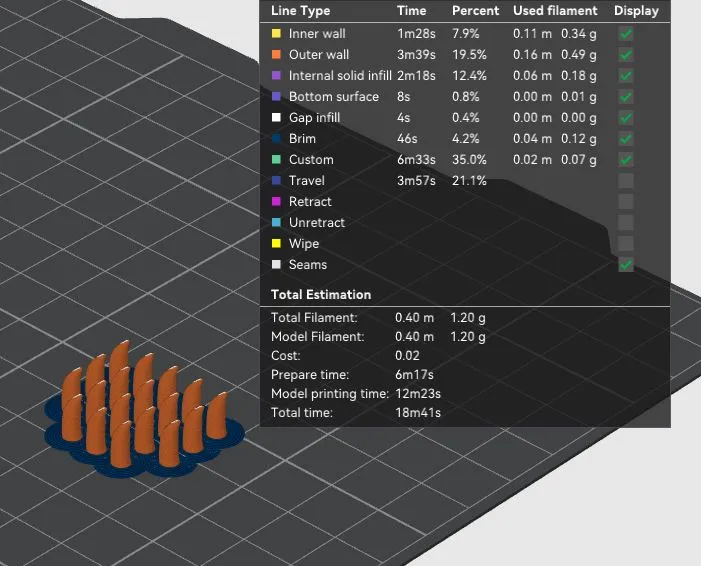Select the Travel row label
The width and height of the screenshot is (701, 566).
(307, 181)
